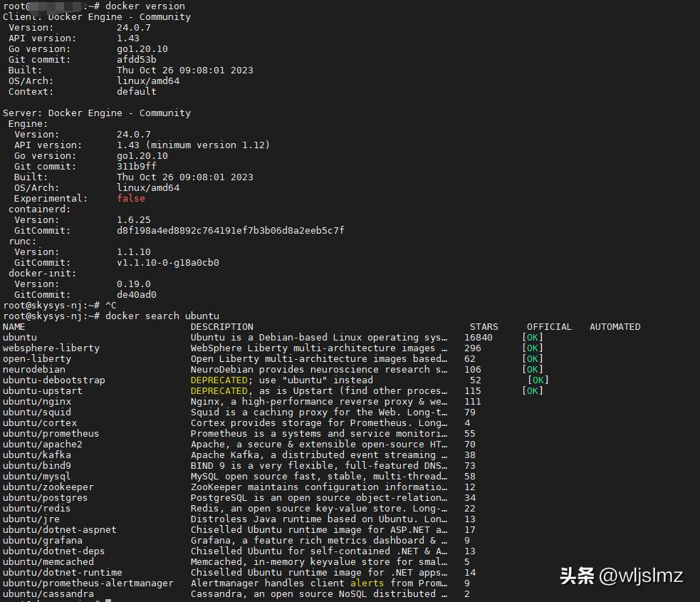Click the ubuntu/redis repository name
This screenshot has height=602, width=700.
coord(36,508)
